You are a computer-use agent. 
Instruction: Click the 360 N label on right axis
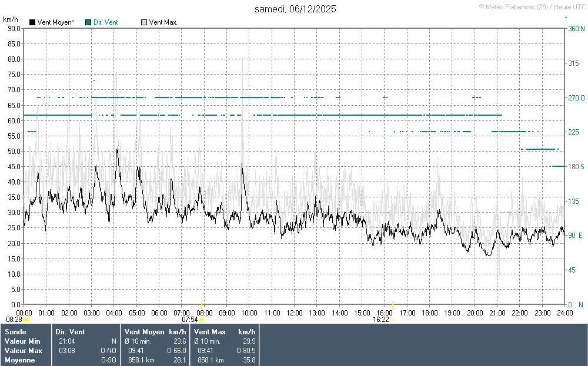(x=576, y=28)
